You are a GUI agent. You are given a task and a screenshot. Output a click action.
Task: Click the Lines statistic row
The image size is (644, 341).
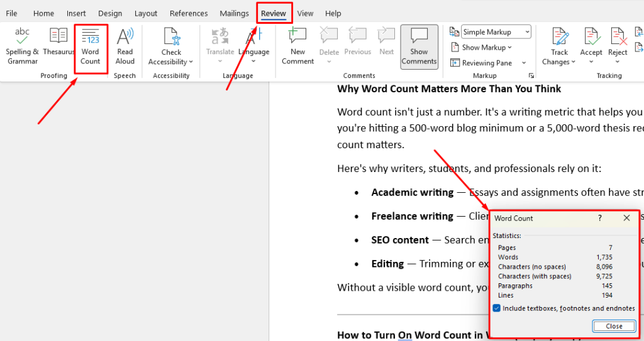pyautogui.click(x=555, y=295)
